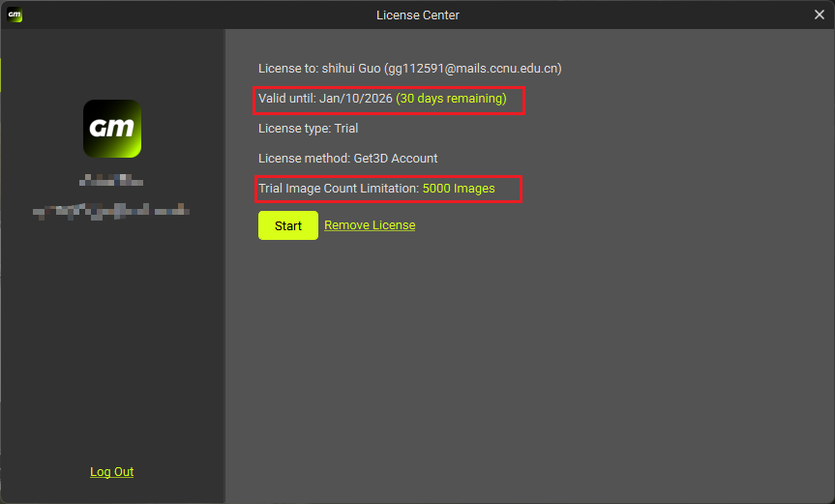Click the '5000 Images' value
This screenshot has height=504, width=835.
point(459,189)
